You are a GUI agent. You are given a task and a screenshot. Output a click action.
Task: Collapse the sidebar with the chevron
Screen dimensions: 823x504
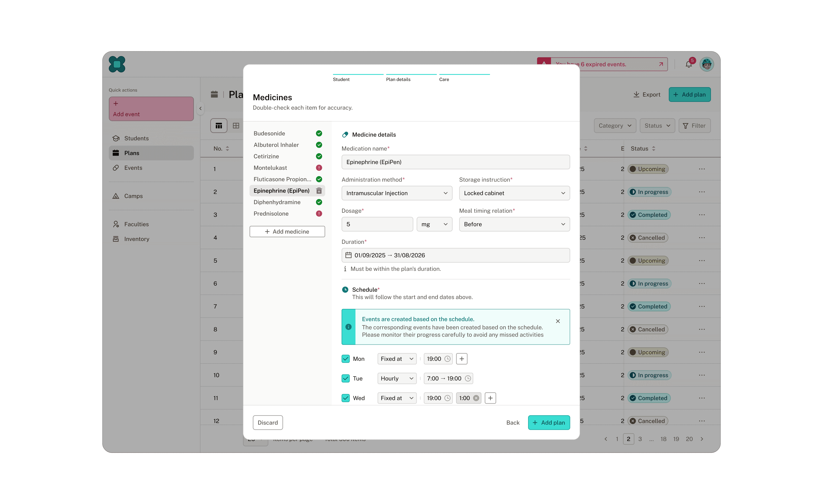coord(200,108)
